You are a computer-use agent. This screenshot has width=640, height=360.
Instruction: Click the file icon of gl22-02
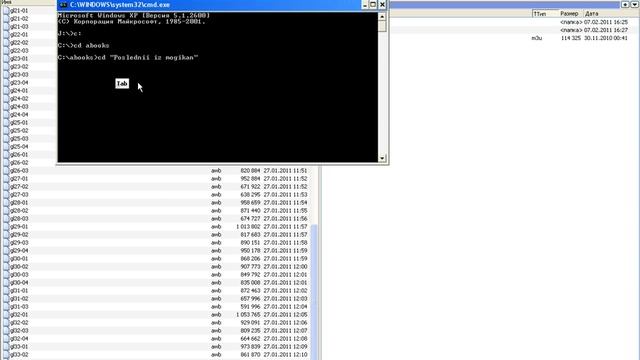pos(6,42)
